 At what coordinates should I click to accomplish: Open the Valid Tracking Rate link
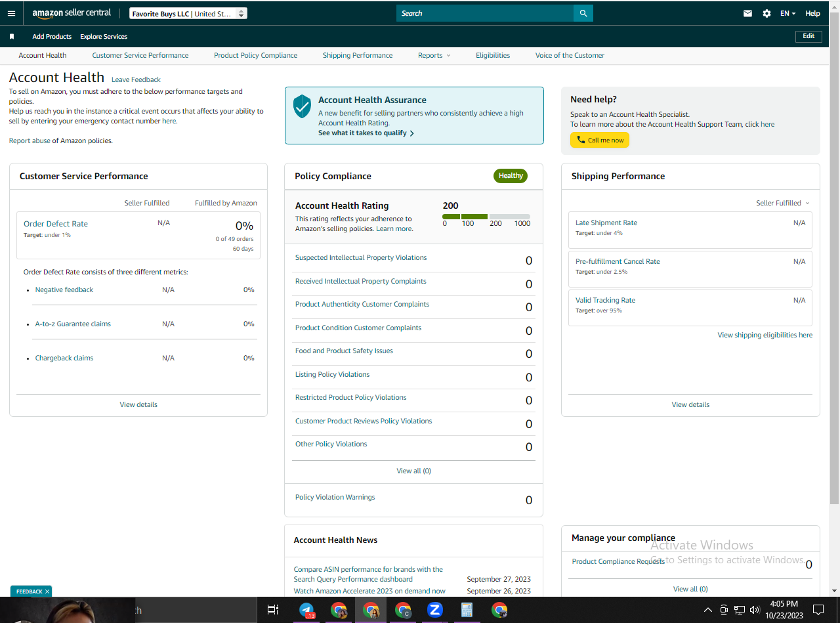pyautogui.click(x=605, y=300)
